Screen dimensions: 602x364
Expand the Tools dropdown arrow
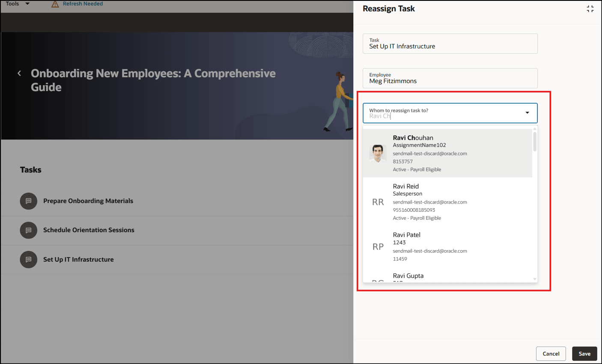27,3
